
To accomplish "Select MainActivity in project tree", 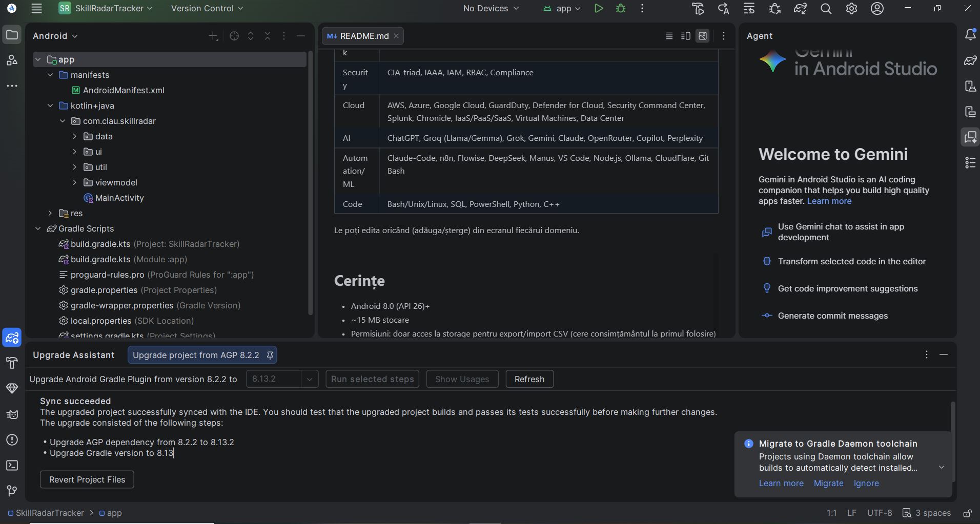I will [x=119, y=198].
